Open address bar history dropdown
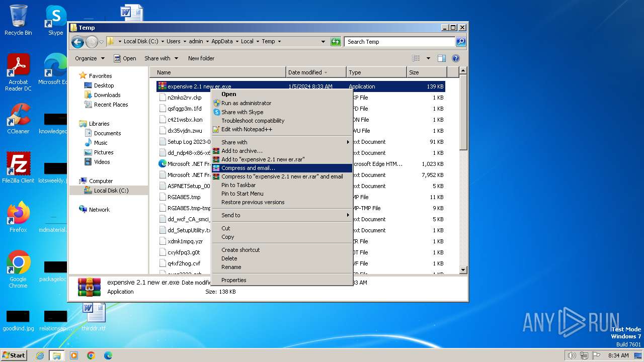 coord(324,42)
